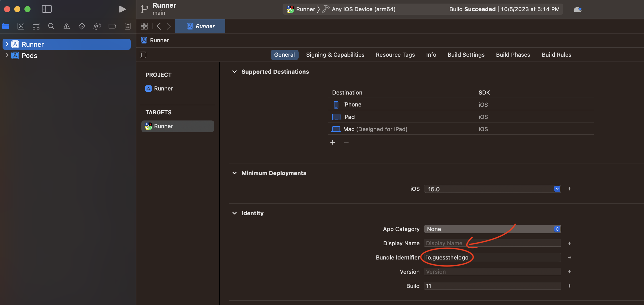Viewport: 644px width, 305px height.
Task: Click the SDK column header
Action: coord(484,93)
